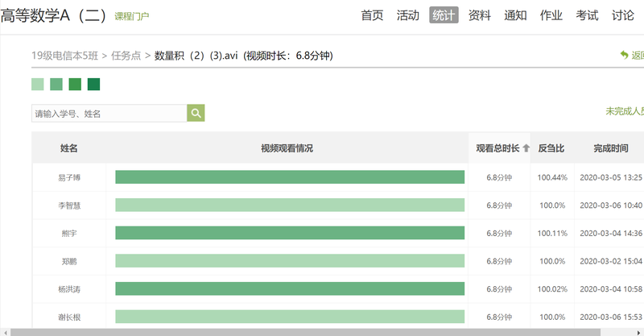Click the 观看总时长 column header text
This screenshot has height=336, width=644.
497,148
